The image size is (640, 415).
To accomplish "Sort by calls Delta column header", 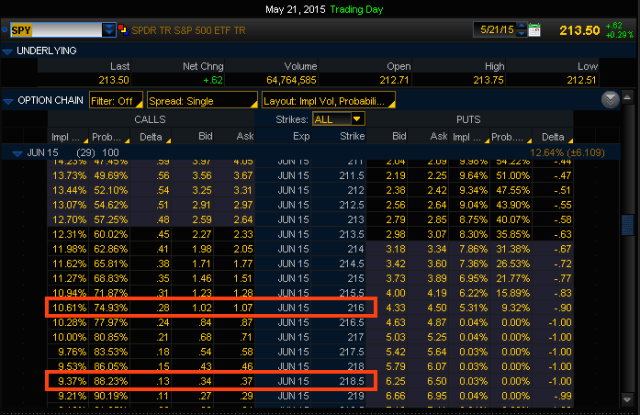I will click(151, 137).
